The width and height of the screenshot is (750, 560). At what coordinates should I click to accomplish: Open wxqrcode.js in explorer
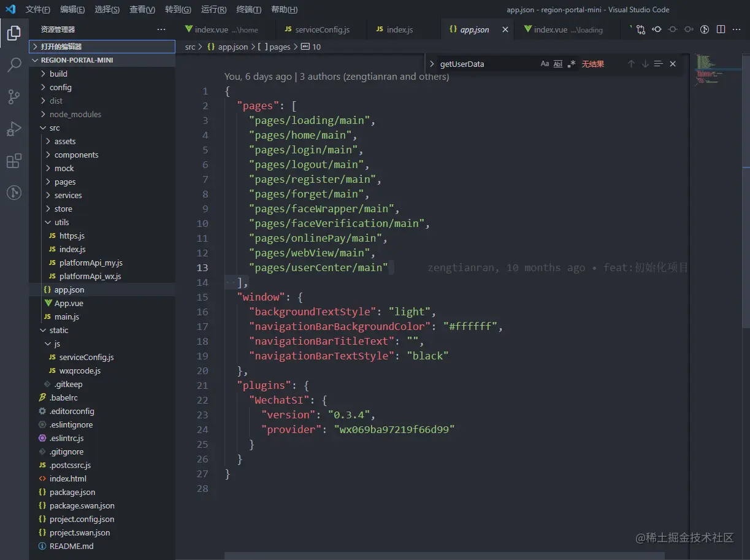click(102, 370)
